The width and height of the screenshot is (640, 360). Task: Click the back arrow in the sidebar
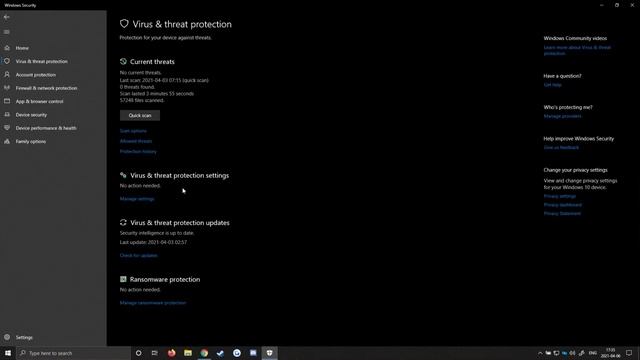coord(7,17)
